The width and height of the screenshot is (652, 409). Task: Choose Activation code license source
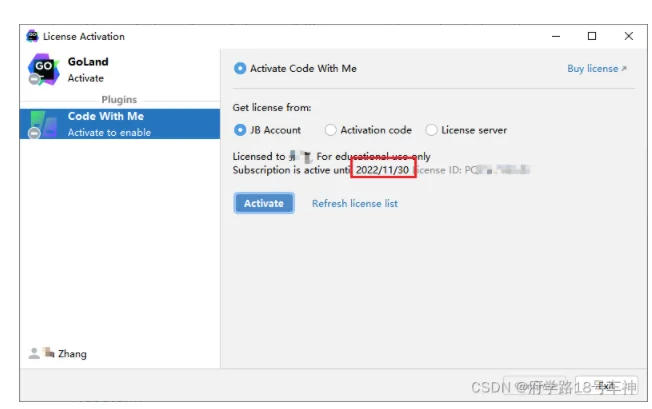click(x=368, y=130)
